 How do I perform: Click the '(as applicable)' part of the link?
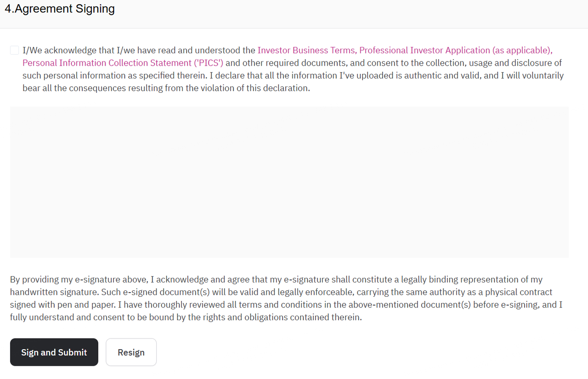click(x=522, y=50)
